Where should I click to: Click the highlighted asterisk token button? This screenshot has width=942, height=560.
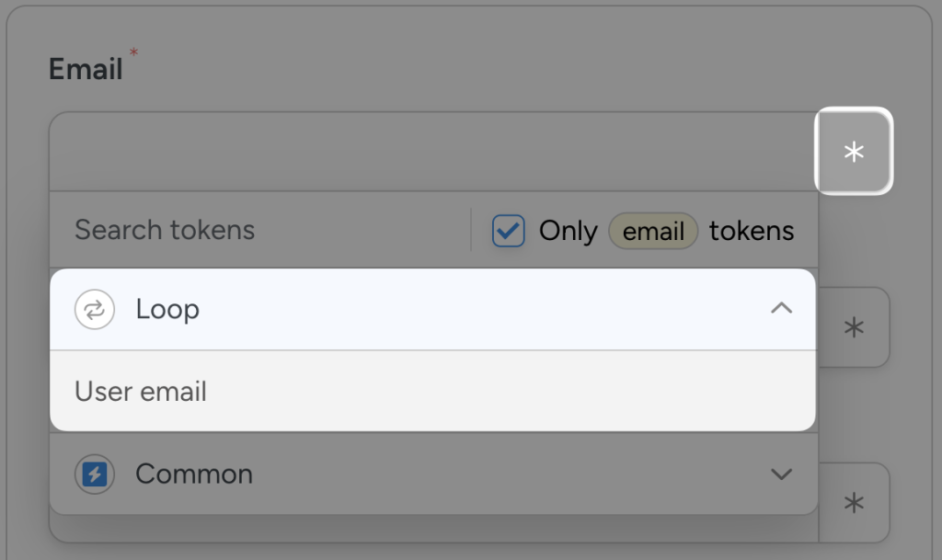coord(853,152)
